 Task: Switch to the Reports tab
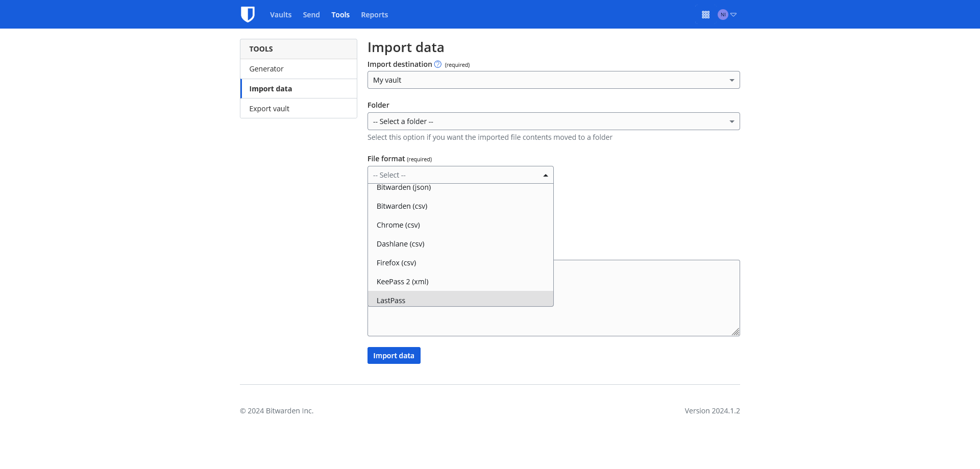374,15
